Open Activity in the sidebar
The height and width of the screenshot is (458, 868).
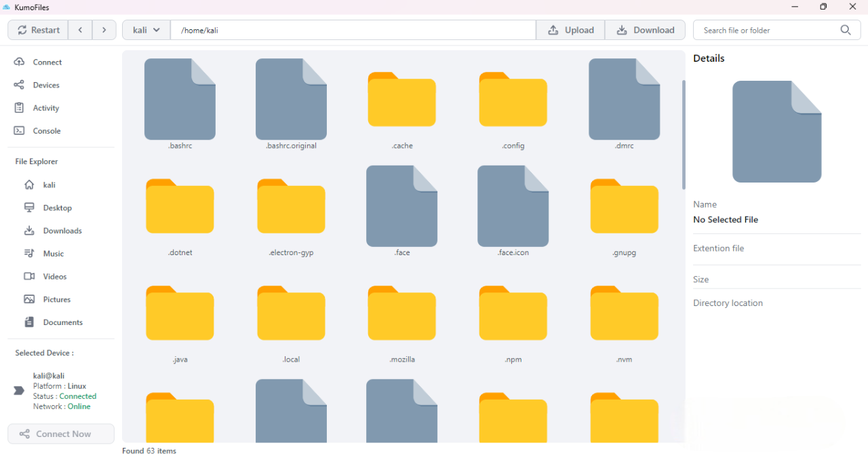click(x=46, y=108)
